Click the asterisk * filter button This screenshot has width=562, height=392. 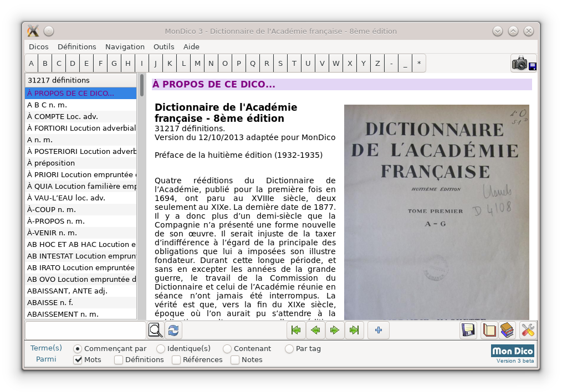[x=419, y=63]
